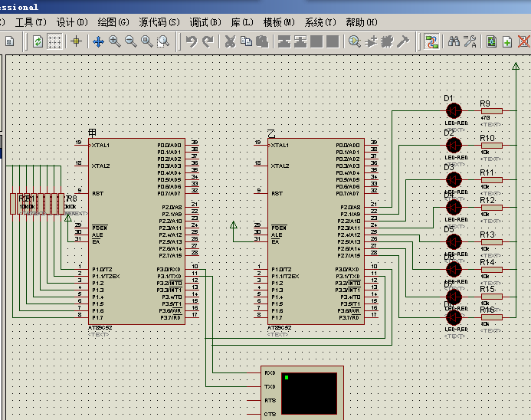Click XTAL1 label on chip 乙

280,146
